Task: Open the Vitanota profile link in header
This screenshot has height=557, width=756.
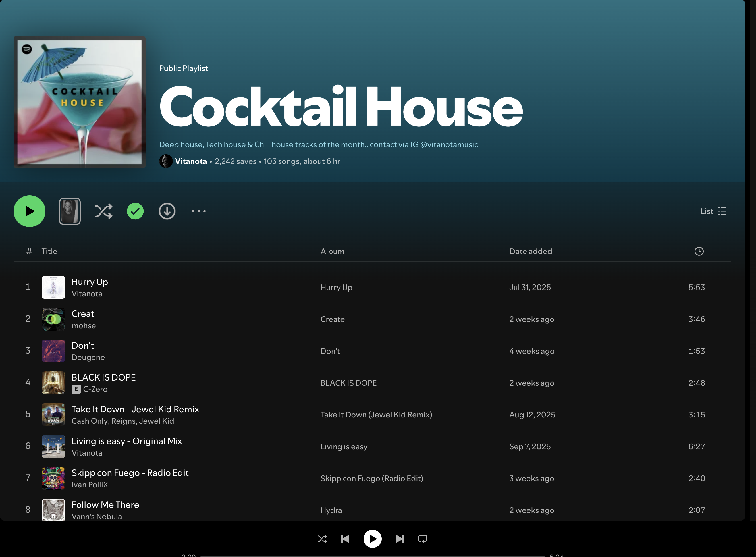Action: 191,161
